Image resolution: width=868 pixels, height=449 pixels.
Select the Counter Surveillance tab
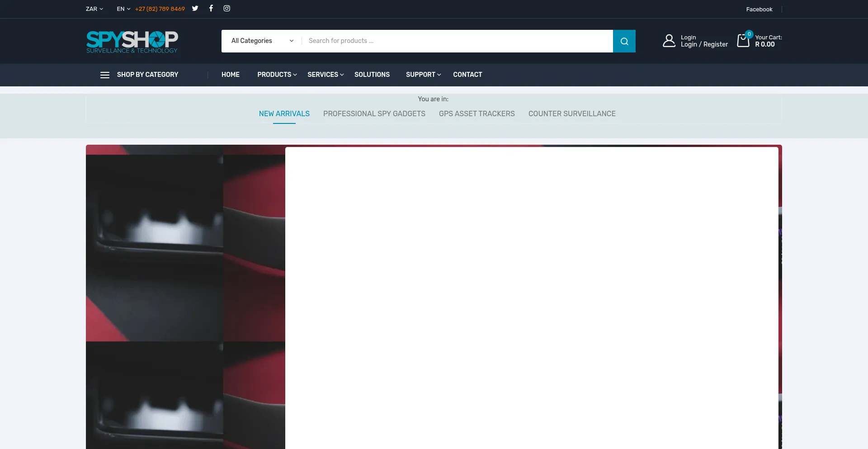point(571,114)
